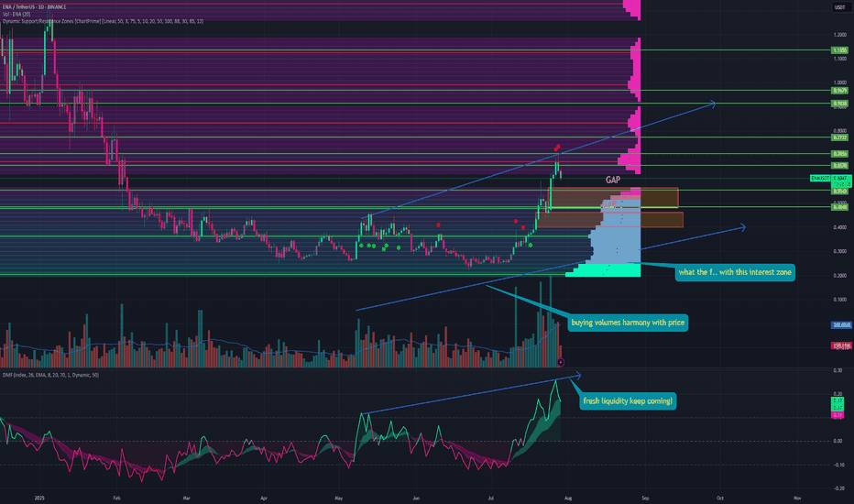854x504 pixels.
Task: Click the blue volume value label on axis
Action: (841, 324)
